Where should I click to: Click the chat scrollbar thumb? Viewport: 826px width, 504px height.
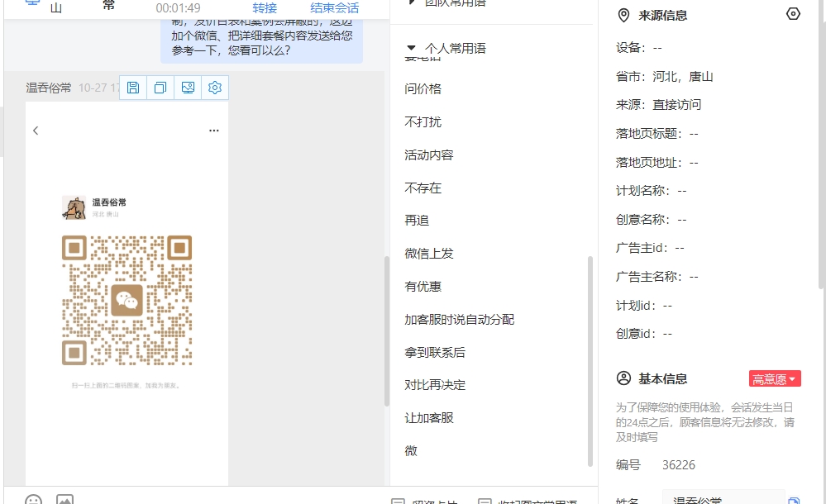point(387,330)
